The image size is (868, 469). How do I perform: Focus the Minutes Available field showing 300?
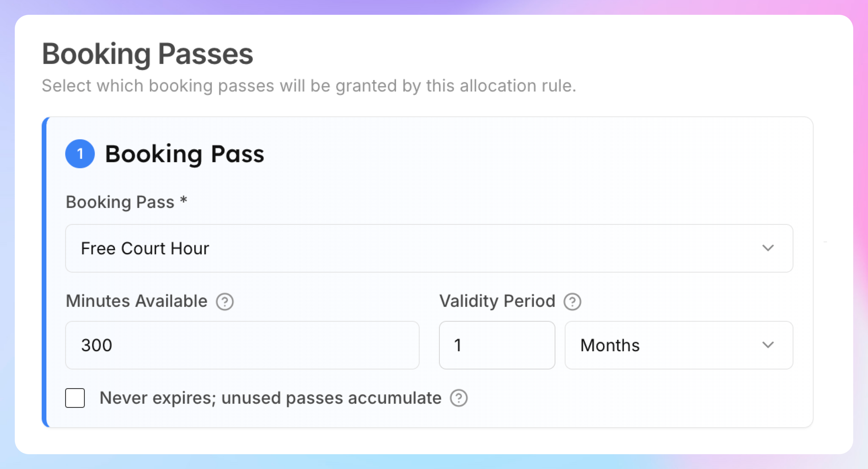(242, 345)
